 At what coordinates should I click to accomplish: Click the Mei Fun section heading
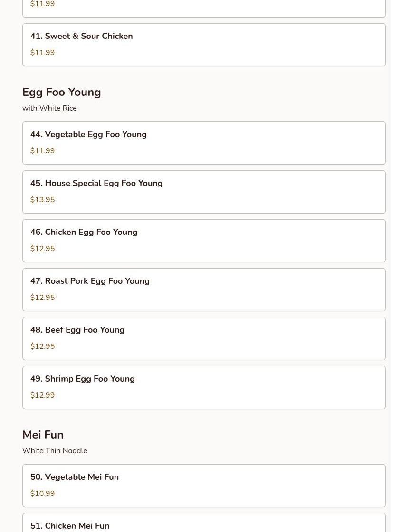(x=43, y=435)
